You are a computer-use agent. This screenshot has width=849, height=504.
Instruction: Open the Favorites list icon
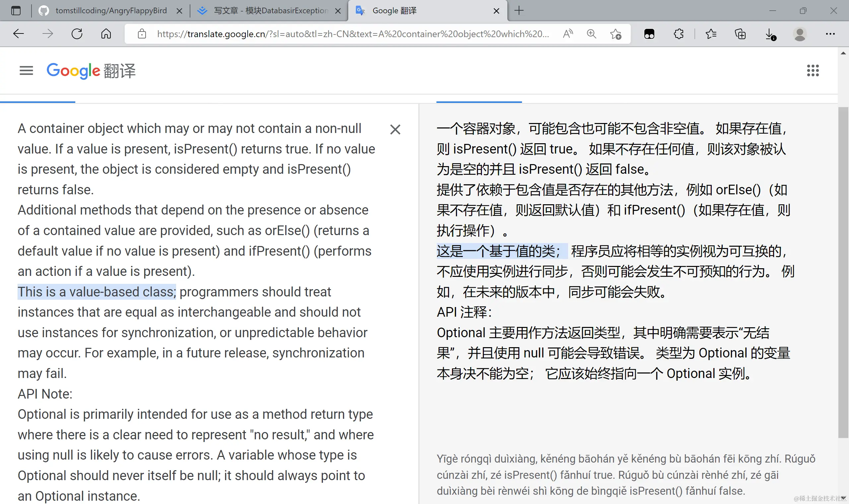coord(710,34)
